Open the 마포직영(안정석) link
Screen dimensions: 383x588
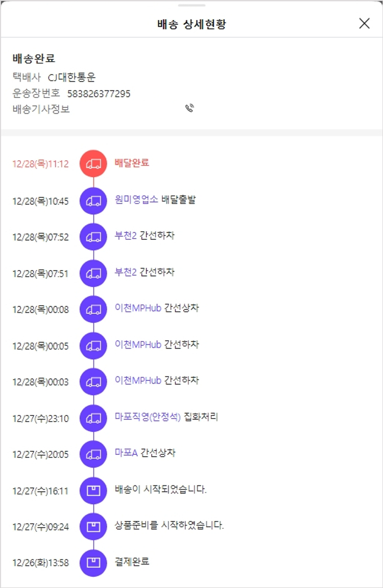click(148, 417)
